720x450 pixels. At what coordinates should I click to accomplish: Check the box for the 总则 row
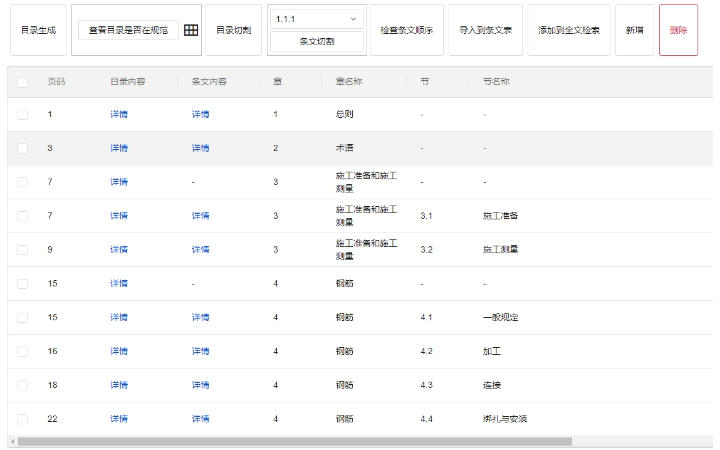pyautogui.click(x=22, y=115)
